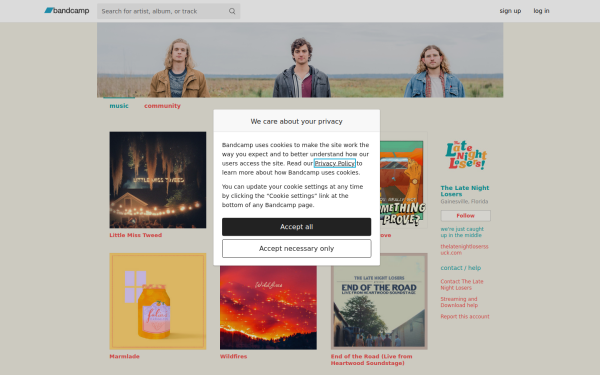Select the 'We care about your privacy' heading

[297, 121]
